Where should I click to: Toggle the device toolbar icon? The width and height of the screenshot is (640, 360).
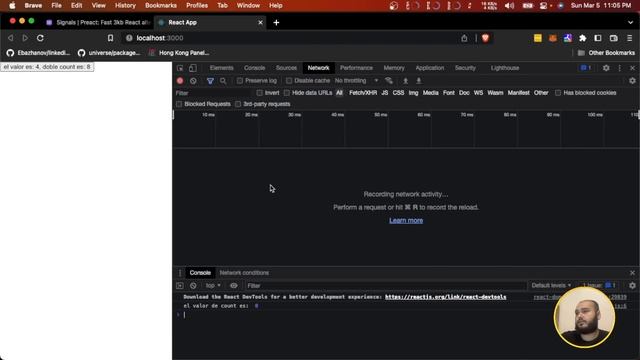[193, 68]
